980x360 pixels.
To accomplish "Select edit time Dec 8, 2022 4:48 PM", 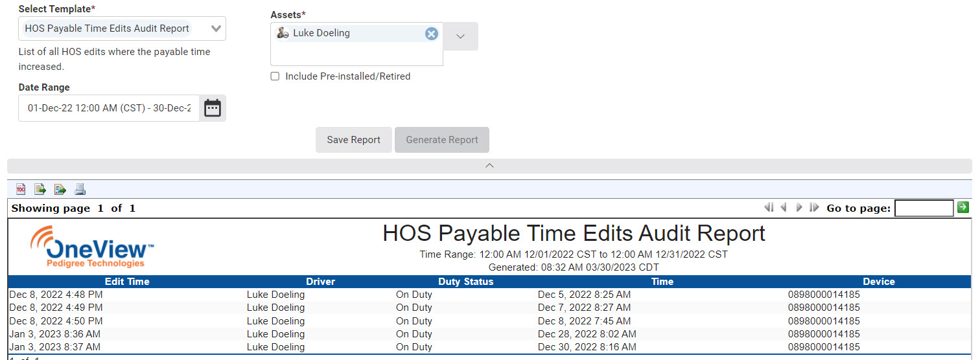I will [x=56, y=295].
